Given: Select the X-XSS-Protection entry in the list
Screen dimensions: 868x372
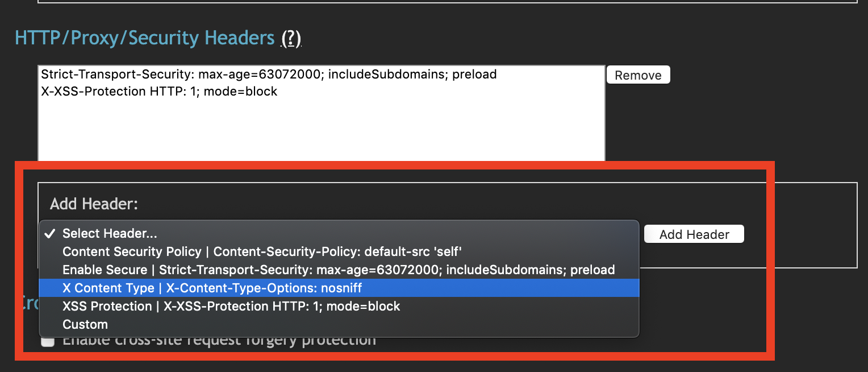Looking at the screenshot, I should click(158, 91).
